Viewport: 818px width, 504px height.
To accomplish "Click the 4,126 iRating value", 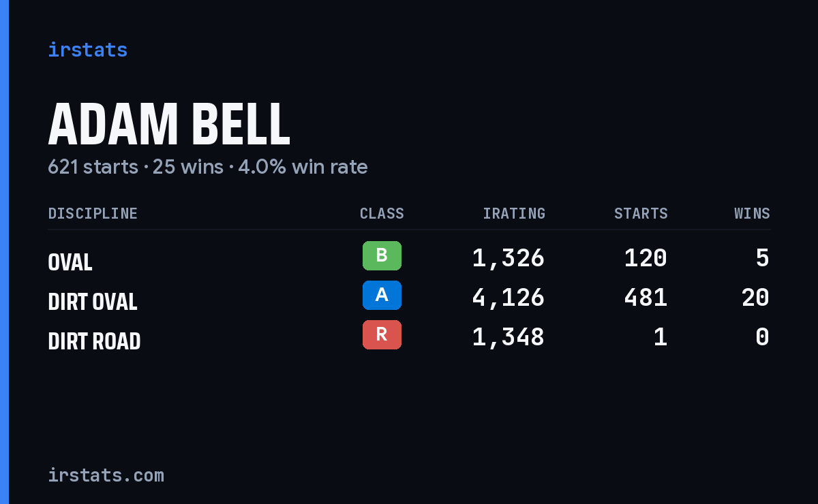I will coord(509,298).
